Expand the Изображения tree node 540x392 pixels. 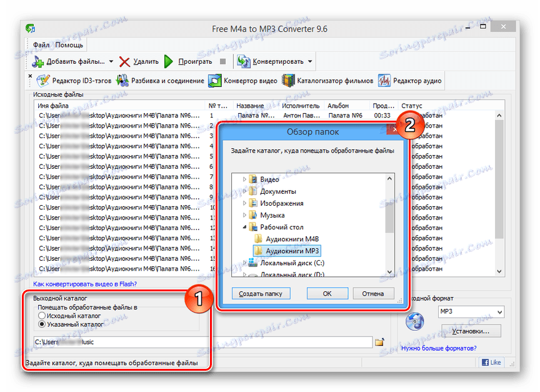pos(244,203)
